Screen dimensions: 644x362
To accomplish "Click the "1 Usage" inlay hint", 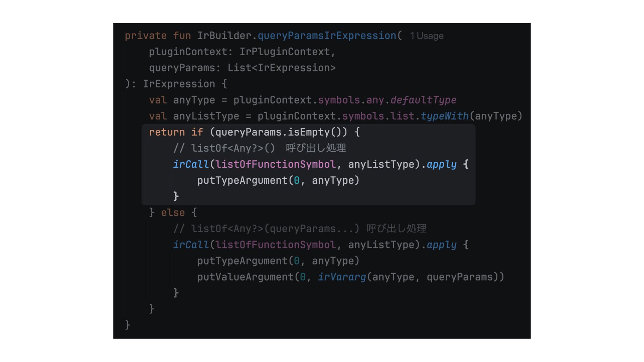I will coord(427,36).
